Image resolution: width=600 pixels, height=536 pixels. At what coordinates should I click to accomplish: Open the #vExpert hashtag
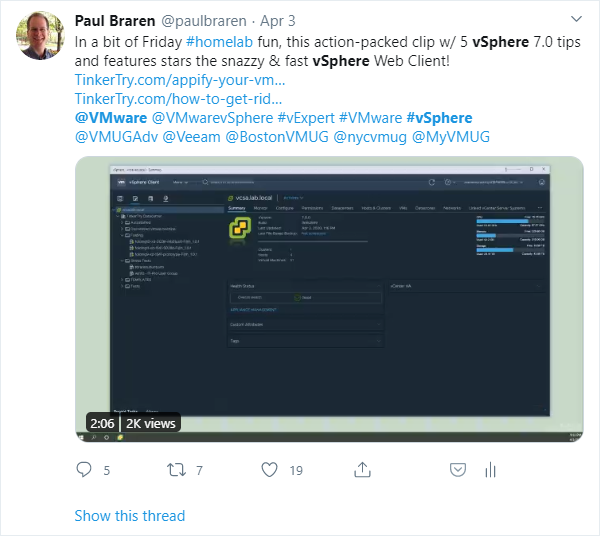point(306,118)
